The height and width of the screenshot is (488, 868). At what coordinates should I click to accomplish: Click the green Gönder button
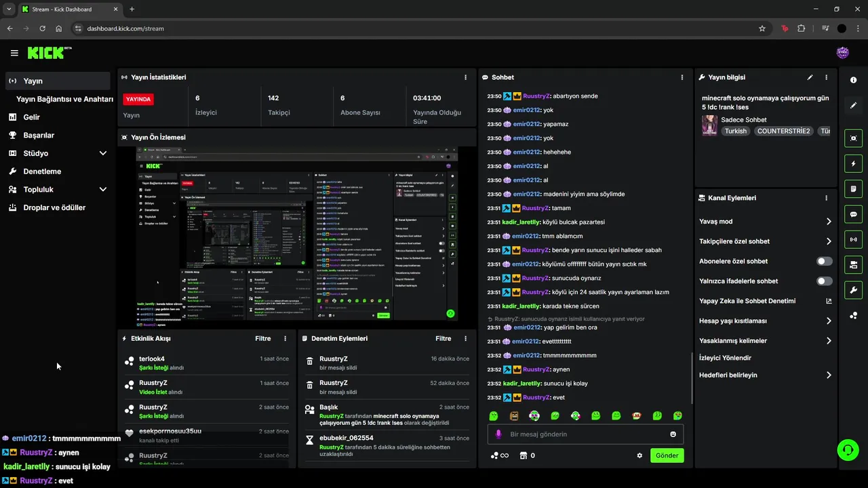coord(667,455)
